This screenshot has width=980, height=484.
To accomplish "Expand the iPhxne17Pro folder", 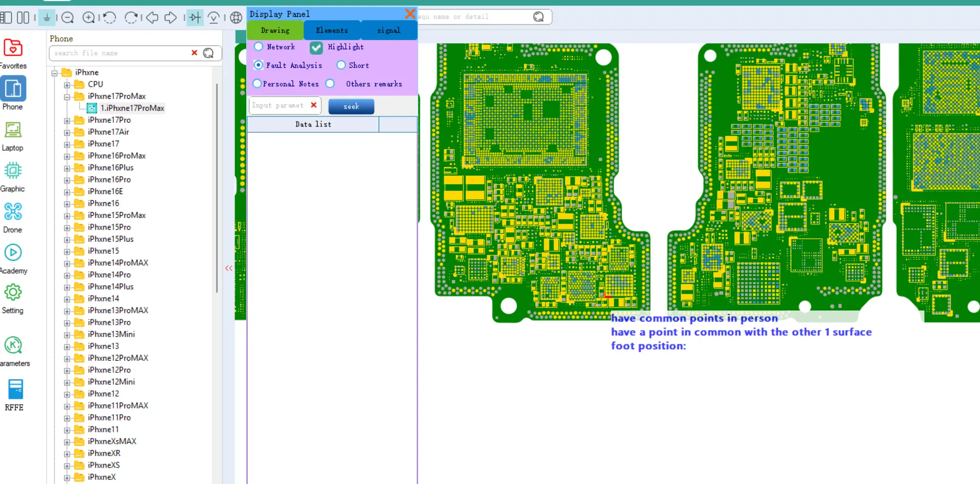I will click(67, 121).
